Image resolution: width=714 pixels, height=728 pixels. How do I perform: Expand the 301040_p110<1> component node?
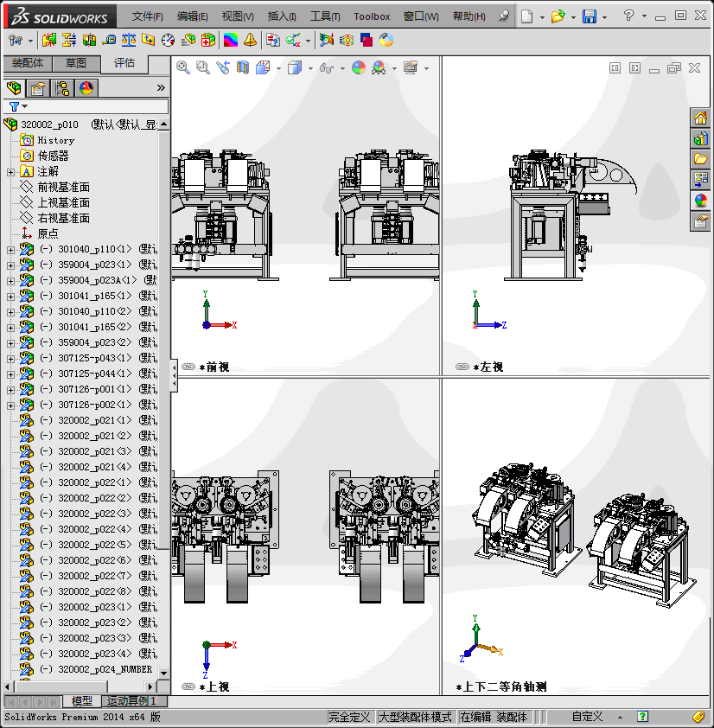point(10,250)
